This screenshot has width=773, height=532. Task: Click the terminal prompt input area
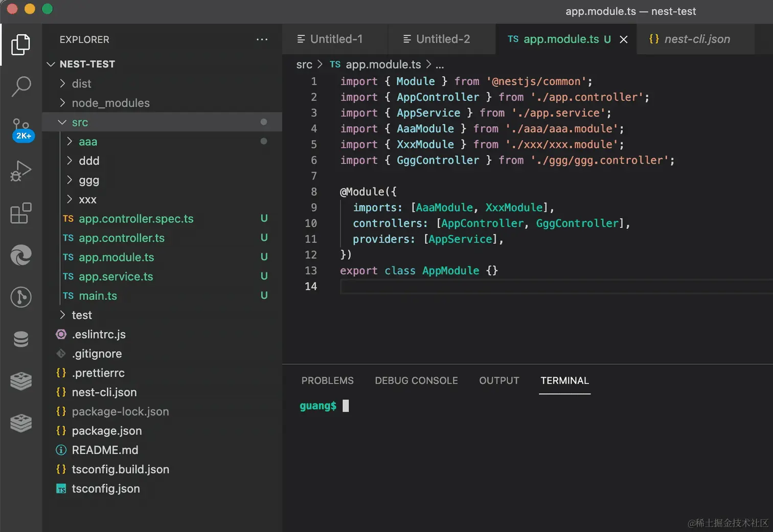[346, 406]
